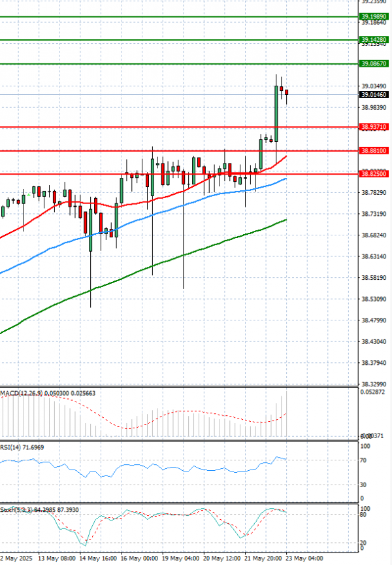
Task: Click the Stochastic scale value 20
Action: (x=363, y=543)
